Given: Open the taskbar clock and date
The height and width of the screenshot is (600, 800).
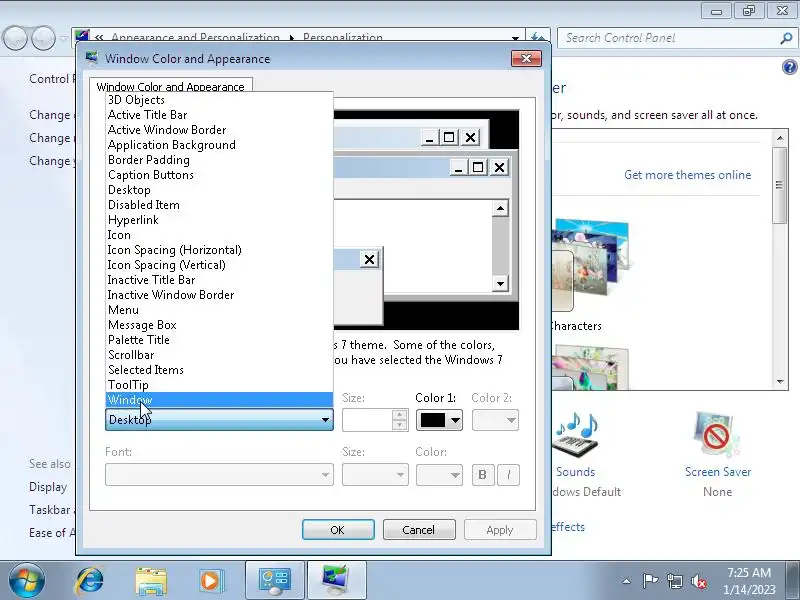Looking at the screenshot, I should click(748, 581).
